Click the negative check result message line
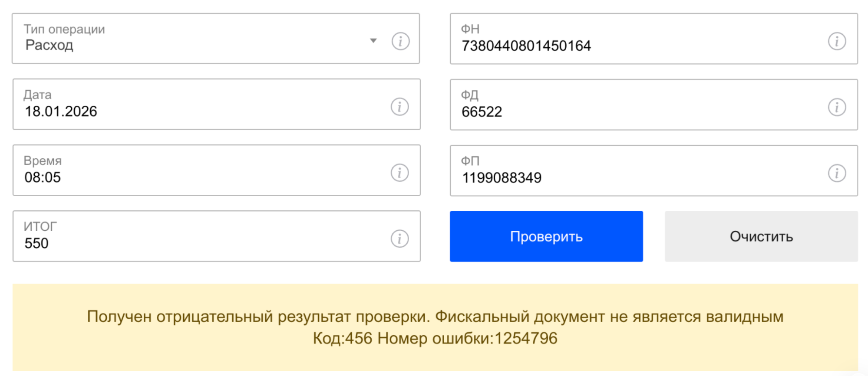Viewport: 868px width, 376px height. 435,317
